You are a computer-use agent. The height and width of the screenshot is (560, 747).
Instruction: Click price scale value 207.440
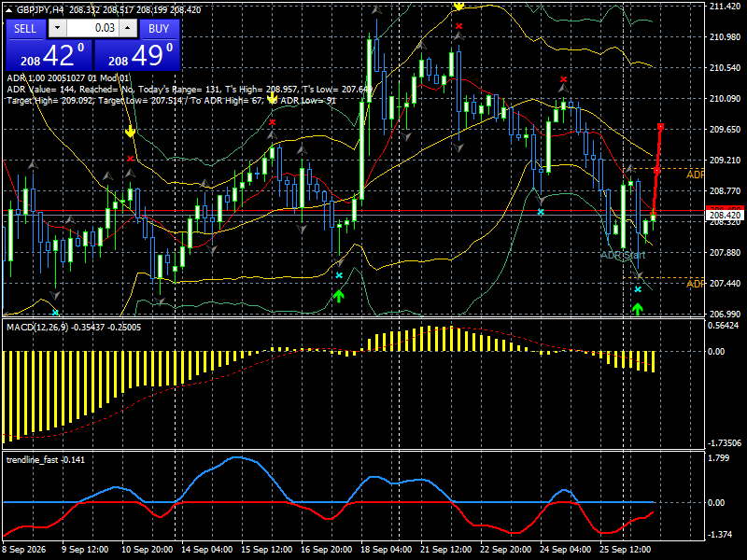(x=725, y=284)
